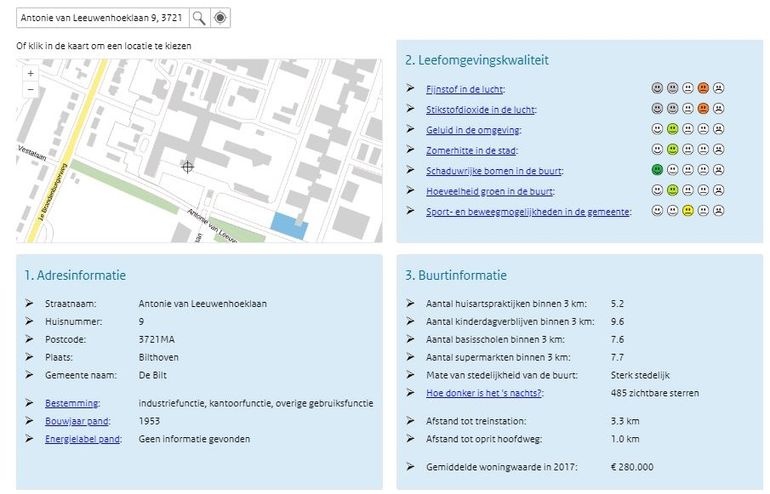
Task: Click the Bouwjaar value 1953
Action: (x=149, y=421)
